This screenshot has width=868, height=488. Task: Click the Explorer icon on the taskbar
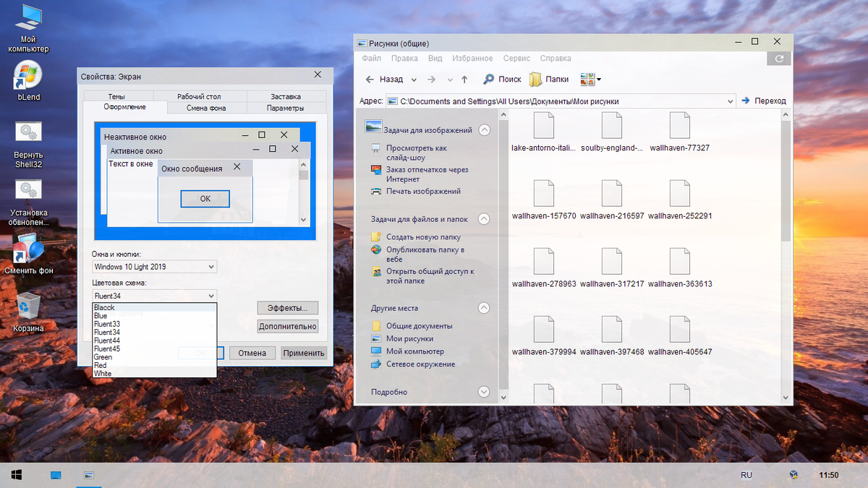click(x=89, y=475)
